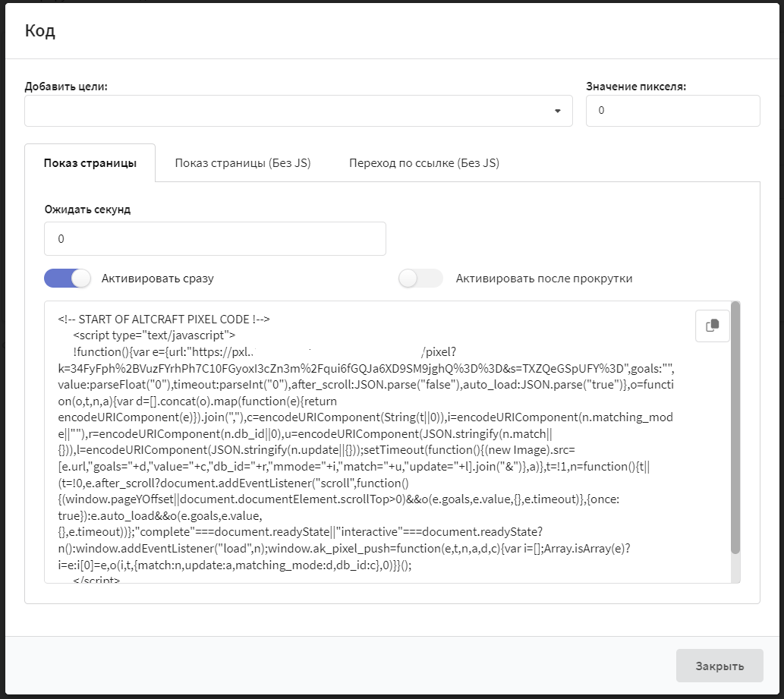Click the "Ожидать секунд" input field
This screenshot has width=784, height=699.
point(215,238)
